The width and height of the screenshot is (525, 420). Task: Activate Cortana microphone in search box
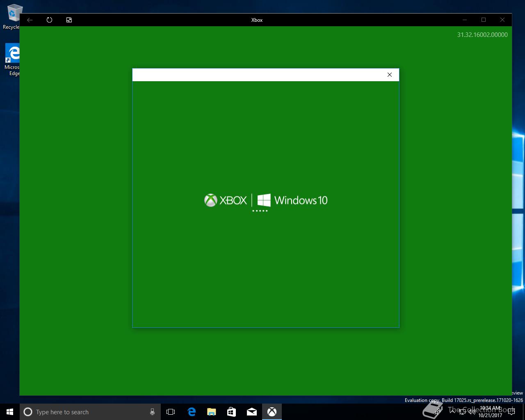(x=152, y=412)
